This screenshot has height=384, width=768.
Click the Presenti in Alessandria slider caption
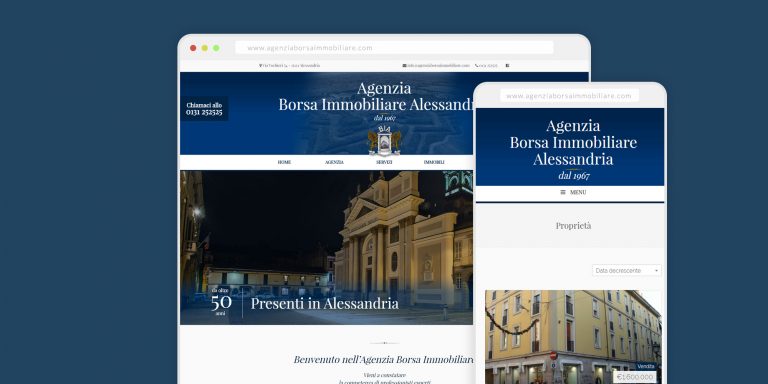click(x=325, y=303)
